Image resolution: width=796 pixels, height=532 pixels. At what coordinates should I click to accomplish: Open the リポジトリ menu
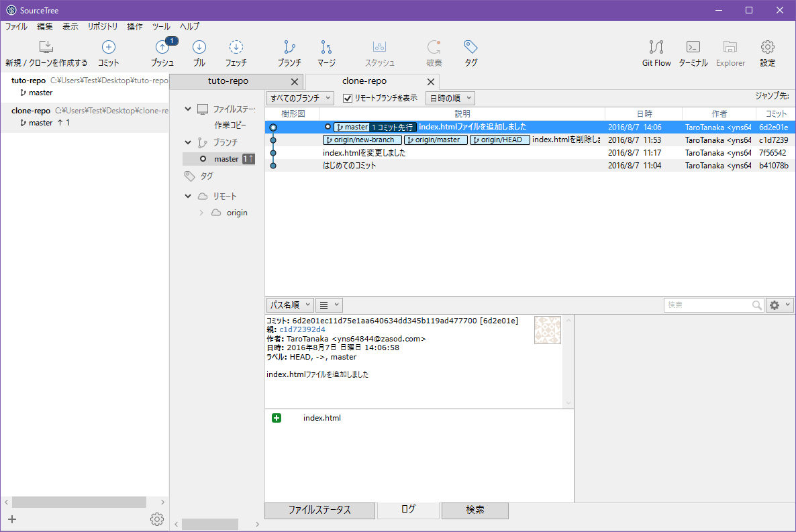pyautogui.click(x=102, y=27)
